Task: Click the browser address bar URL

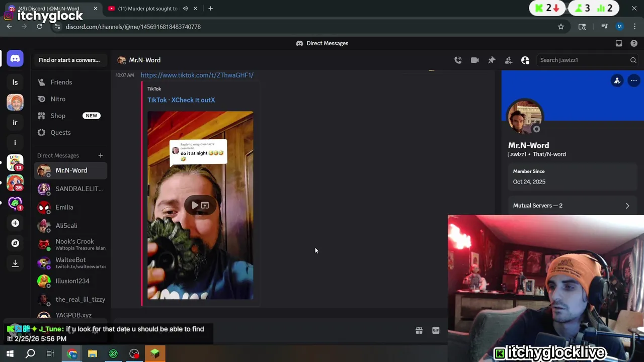Action: click(x=133, y=27)
